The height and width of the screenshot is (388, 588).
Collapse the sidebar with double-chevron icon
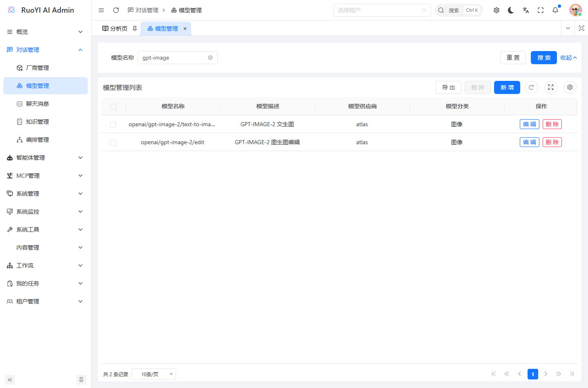[10, 380]
